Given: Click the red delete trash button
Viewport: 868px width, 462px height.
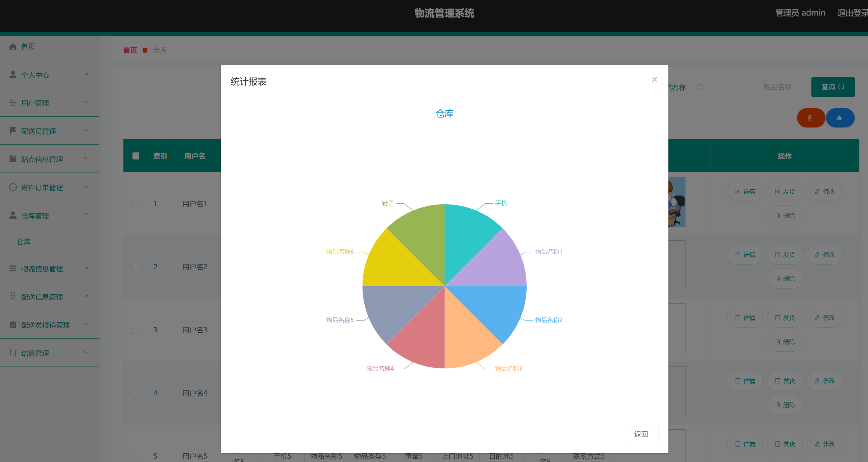Looking at the screenshot, I should click(810, 118).
